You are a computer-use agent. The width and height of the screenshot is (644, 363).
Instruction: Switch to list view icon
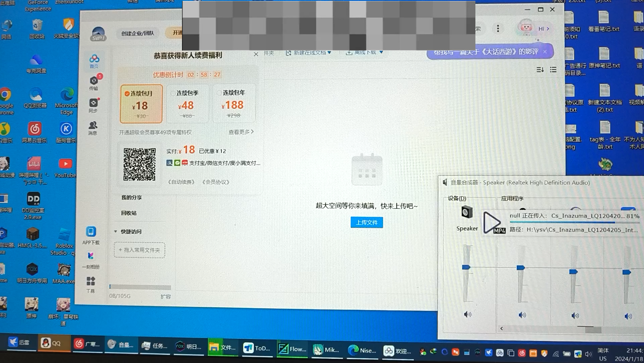coord(553,69)
